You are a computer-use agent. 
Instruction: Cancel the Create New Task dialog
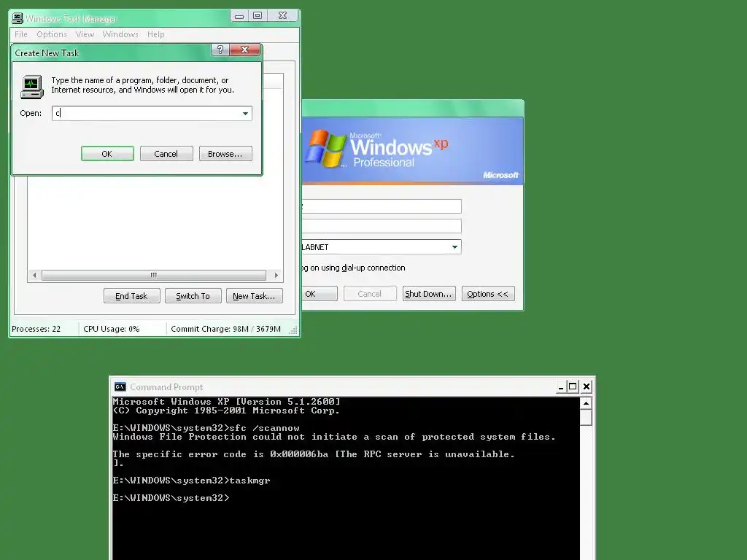[166, 154]
